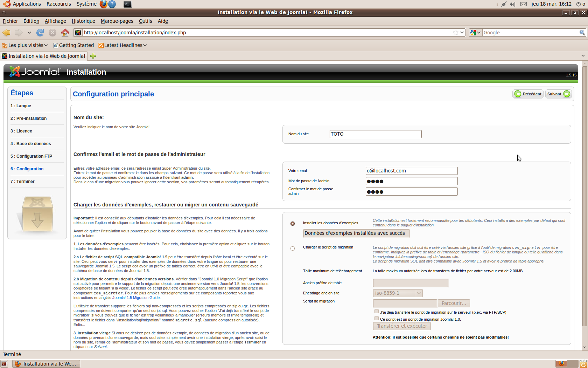
Task: Reload the current page
Action: coord(40,33)
